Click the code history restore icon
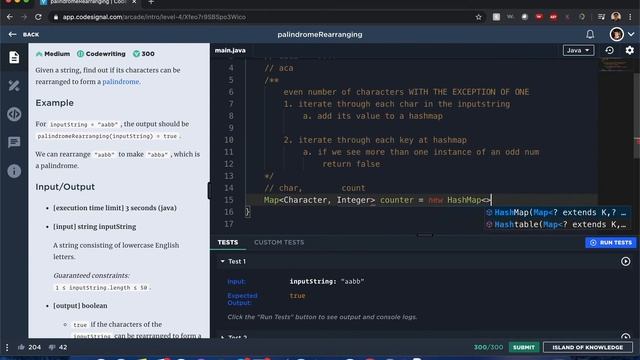Viewport: 640px width, 360px height. 609,50
